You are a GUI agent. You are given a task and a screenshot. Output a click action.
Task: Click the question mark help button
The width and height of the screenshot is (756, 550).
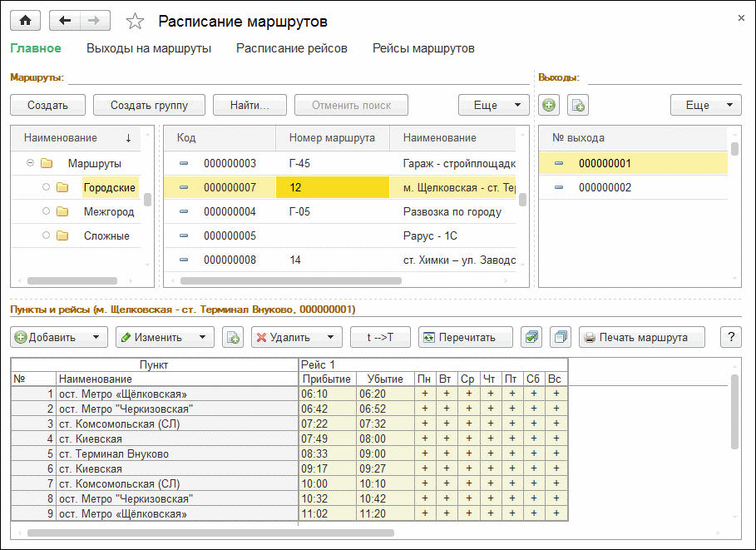pos(731,337)
